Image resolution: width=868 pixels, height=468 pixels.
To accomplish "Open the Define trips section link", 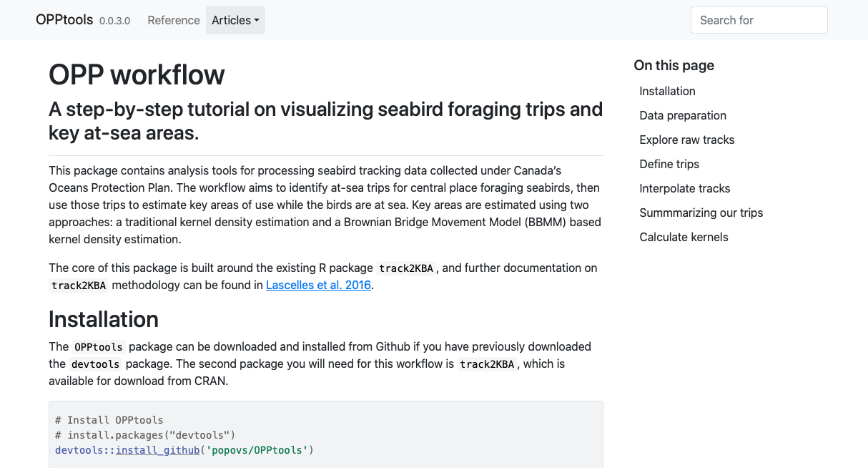I will point(669,164).
